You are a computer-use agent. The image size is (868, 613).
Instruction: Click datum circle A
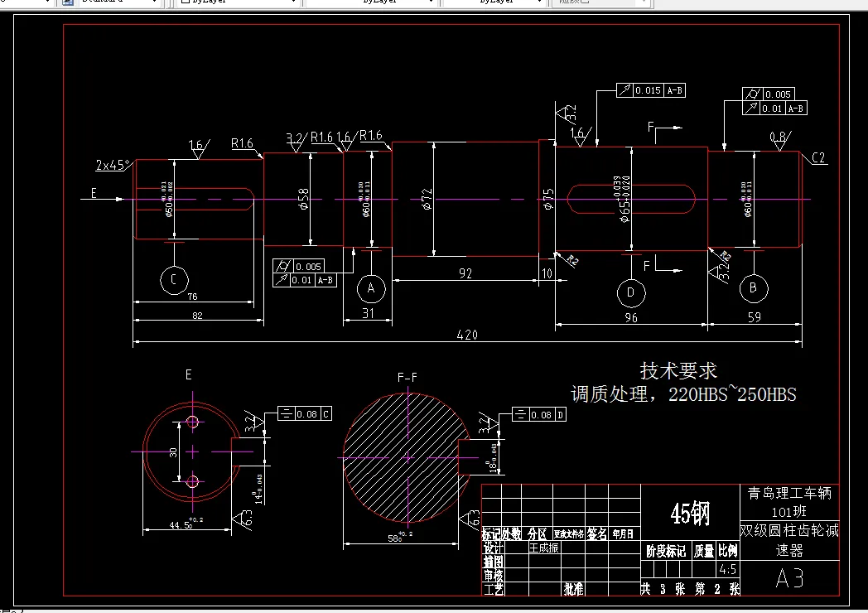click(371, 288)
